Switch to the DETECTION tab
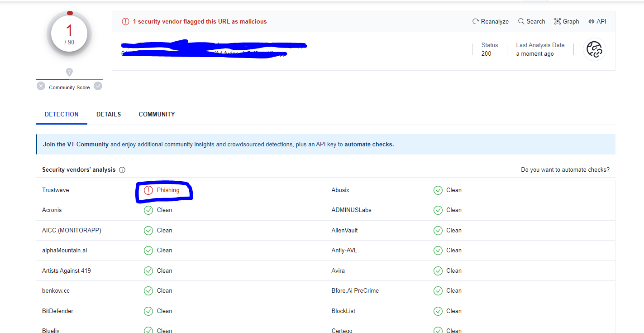The height and width of the screenshot is (333, 644). [x=62, y=114]
